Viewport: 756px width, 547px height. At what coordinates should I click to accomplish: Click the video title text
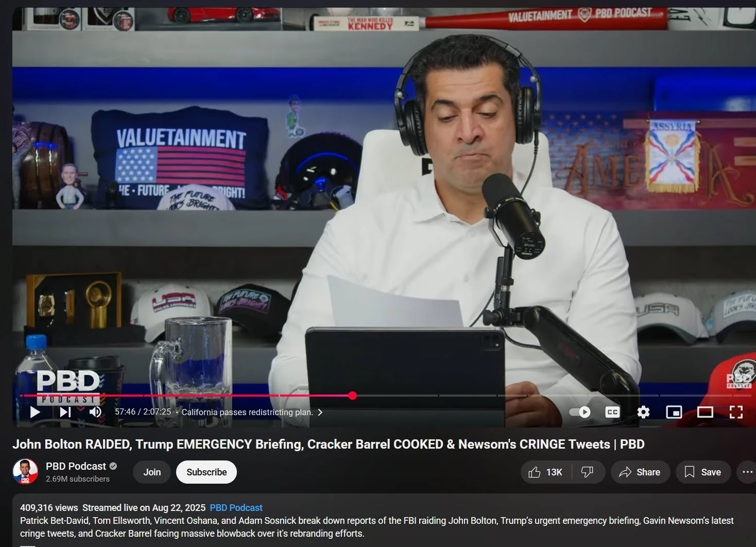pos(329,444)
